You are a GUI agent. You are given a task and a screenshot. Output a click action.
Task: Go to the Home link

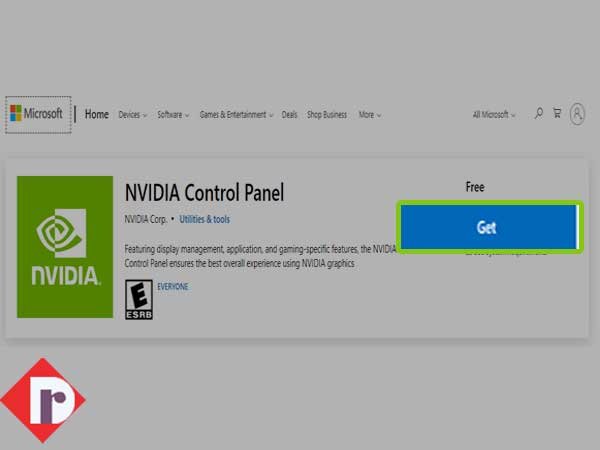coord(97,114)
